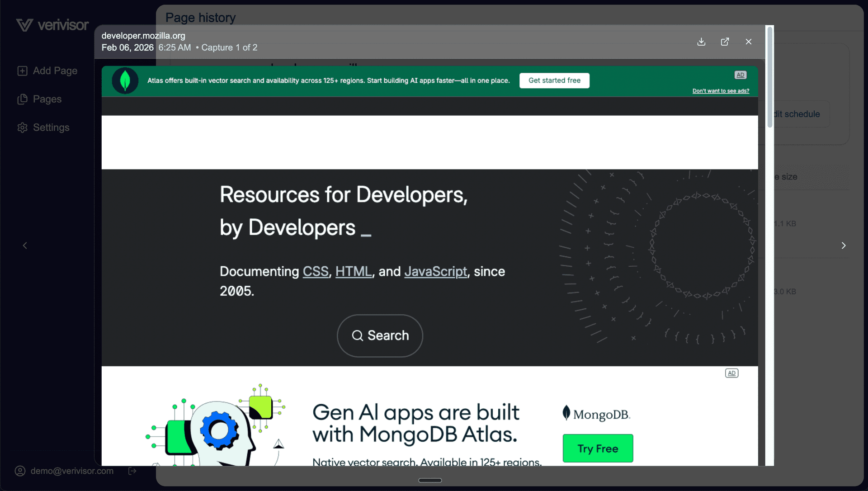Viewport: 868px width, 491px height.
Task: Click Get started free button
Action: tap(554, 80)
